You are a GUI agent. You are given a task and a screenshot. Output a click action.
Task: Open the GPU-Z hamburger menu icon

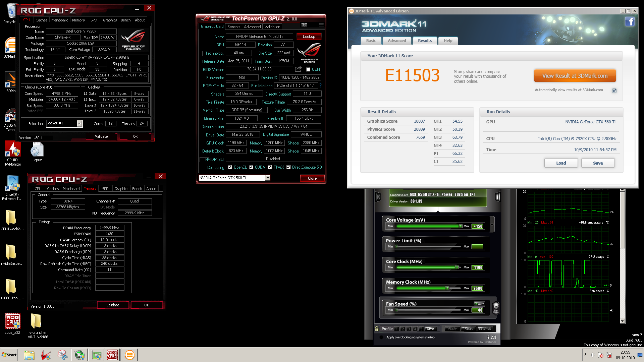click(321, 25)
